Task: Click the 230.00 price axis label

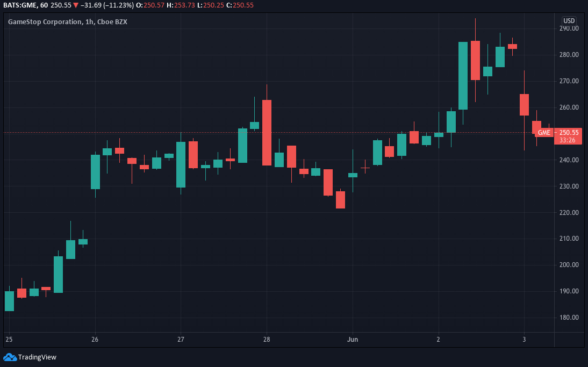Action: click(569, 186)
